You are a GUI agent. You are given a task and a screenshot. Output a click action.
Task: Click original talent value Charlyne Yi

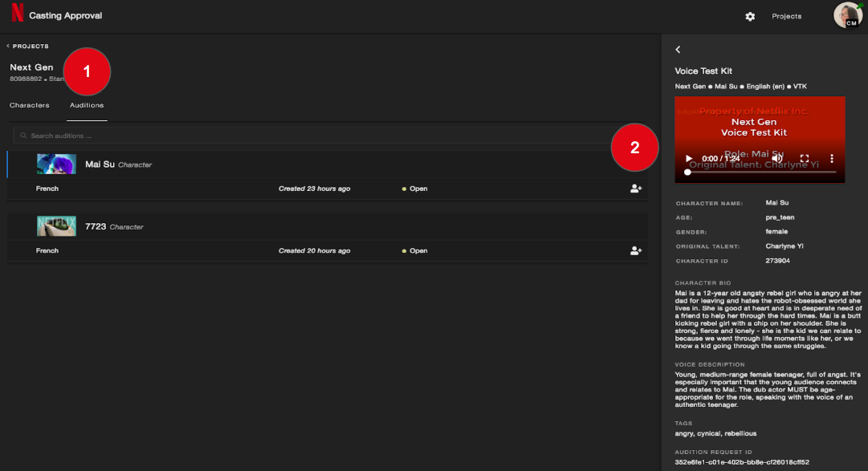[x=784, y=246]
